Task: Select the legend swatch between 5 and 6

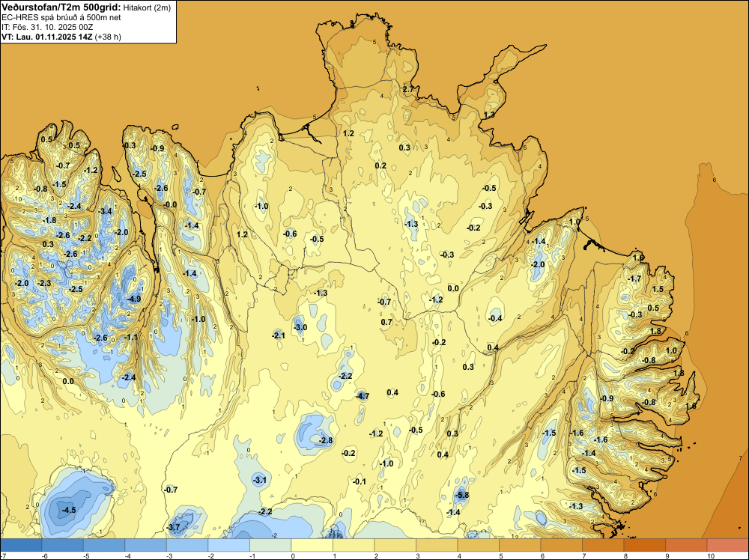Action: tap(520, 545)
